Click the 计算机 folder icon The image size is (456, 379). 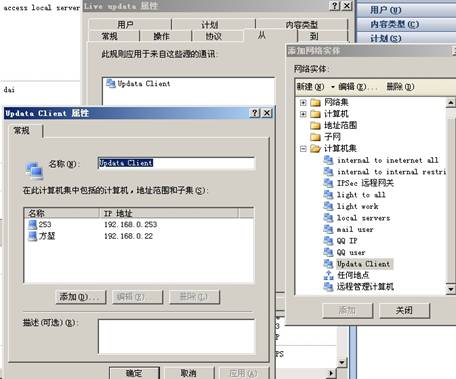point(315,114)
